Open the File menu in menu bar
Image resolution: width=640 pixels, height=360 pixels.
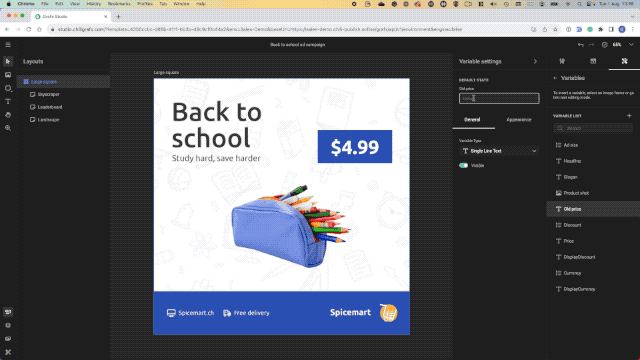tap(44, 4)
